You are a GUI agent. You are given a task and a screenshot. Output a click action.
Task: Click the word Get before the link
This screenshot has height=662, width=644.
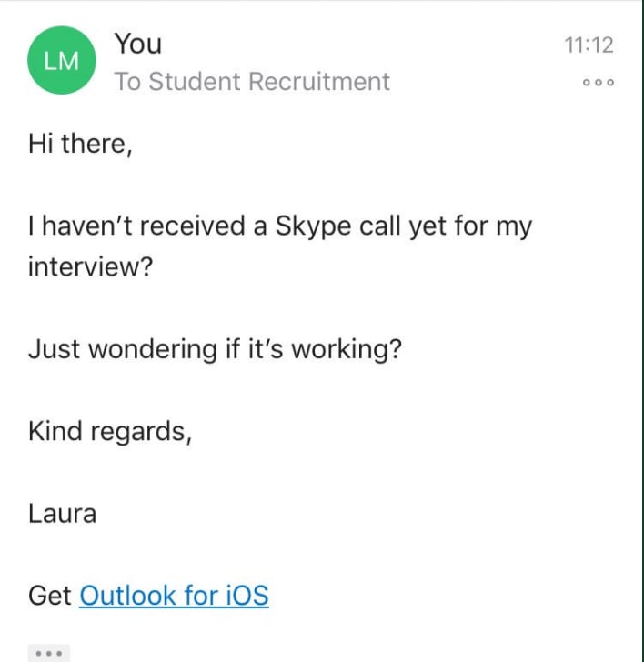tap(50, 596)
